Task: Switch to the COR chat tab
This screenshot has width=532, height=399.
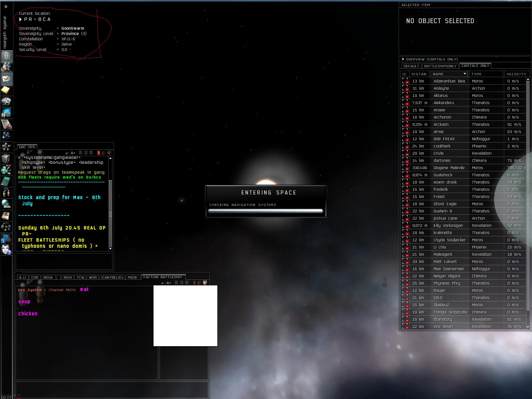Action: [x=35, y=277]
